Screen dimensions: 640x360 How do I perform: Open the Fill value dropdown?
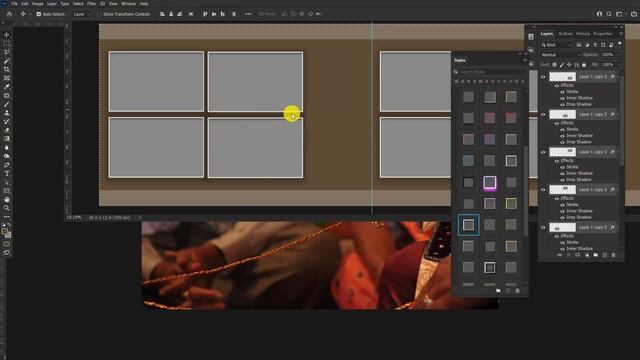coord(618,64)
